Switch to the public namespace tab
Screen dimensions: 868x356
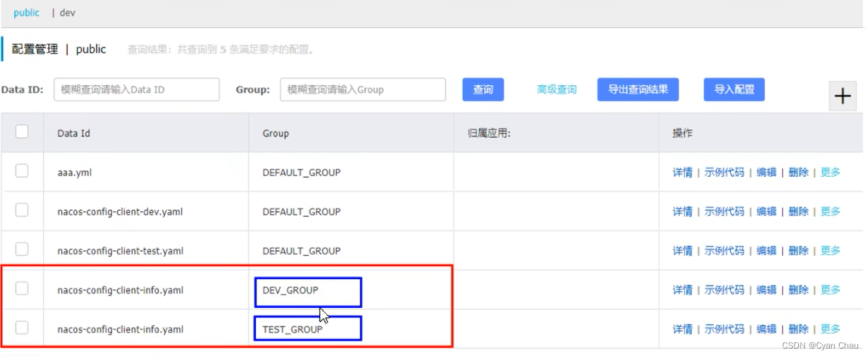pos(27,12)
